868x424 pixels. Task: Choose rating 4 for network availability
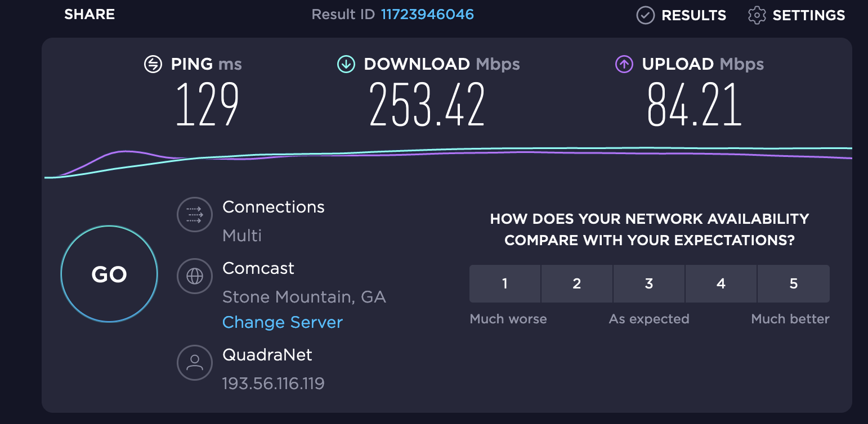[x=721, y=283]
